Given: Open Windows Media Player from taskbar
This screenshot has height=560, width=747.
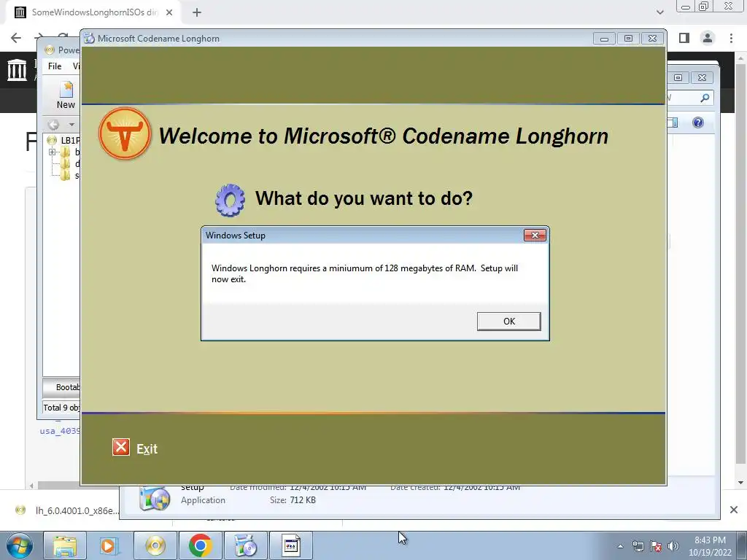Looking at the screenshot, I should click(109, 545).
